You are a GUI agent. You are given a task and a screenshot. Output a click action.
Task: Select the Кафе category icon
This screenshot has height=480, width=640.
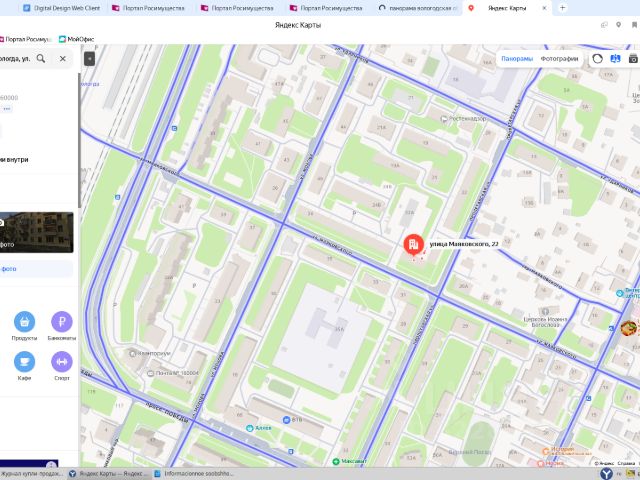tap(24, 362)
